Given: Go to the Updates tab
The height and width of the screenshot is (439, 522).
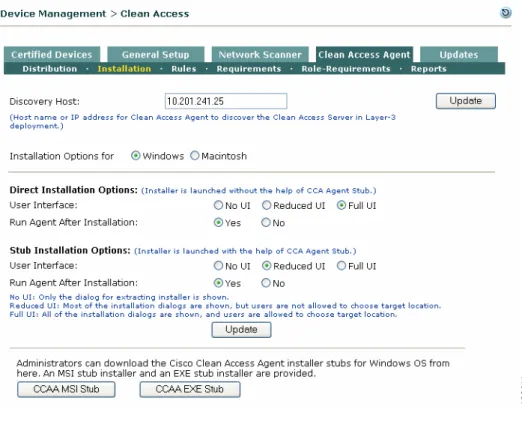Looking at the screenshot, I should coord(459,54).
